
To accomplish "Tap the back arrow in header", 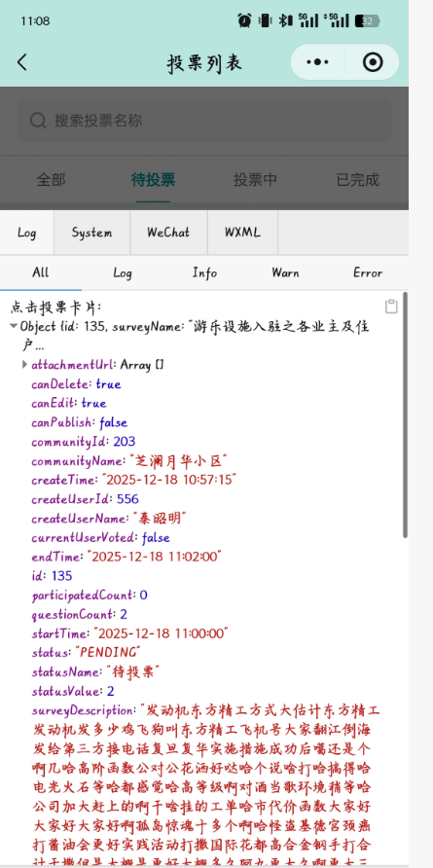I will (21, 62).
